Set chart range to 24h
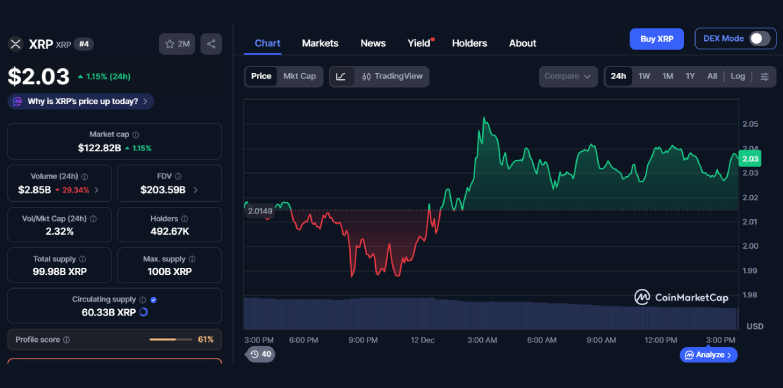The image size is (783, 388). [x=618, y=76]
